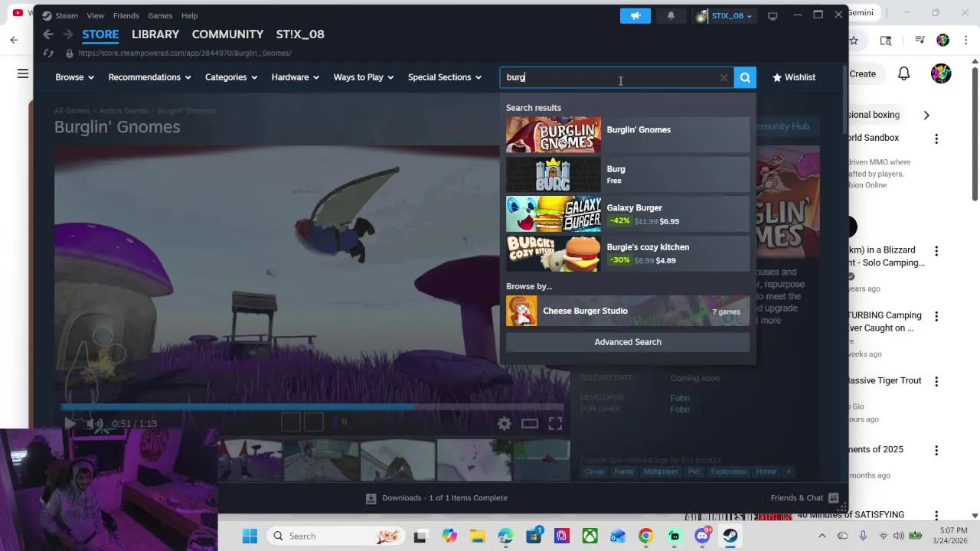Switch to the COMMUNITY tab
The width and height of the screenshot is (980, 551).
(x=227, y=34)
